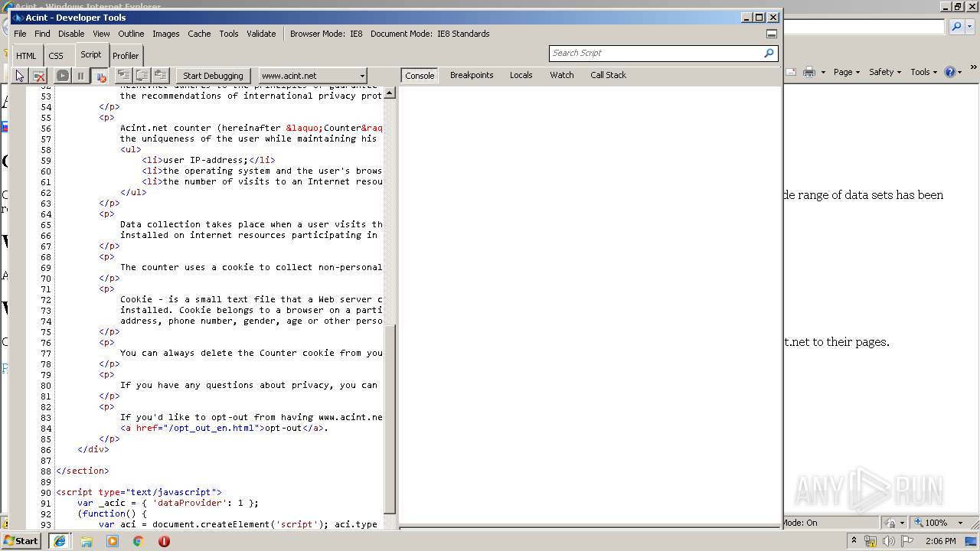Image resolution: width=980 pixels, height=551 pixels.
Task: Open the IE Page menu dropdown
Action: (847, 72)
